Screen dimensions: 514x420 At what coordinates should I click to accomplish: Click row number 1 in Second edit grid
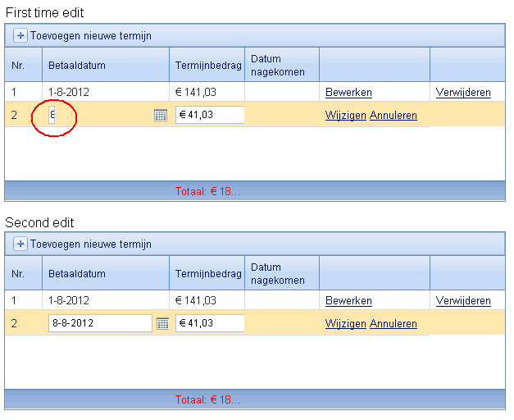(x=13, y=300)
